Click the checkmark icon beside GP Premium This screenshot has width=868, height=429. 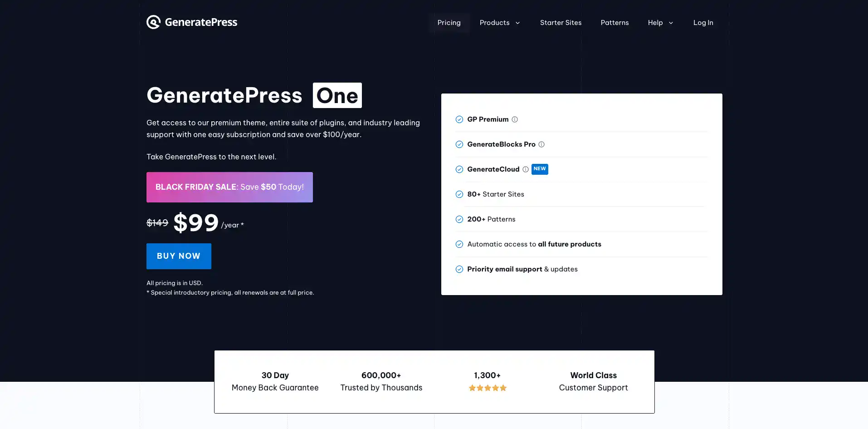click(x=459, y=119)
